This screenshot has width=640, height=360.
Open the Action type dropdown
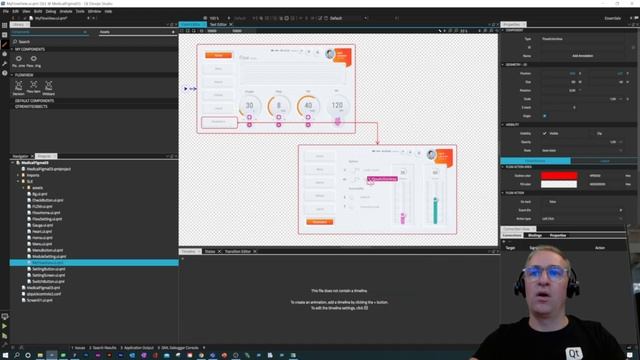point(582,219)
